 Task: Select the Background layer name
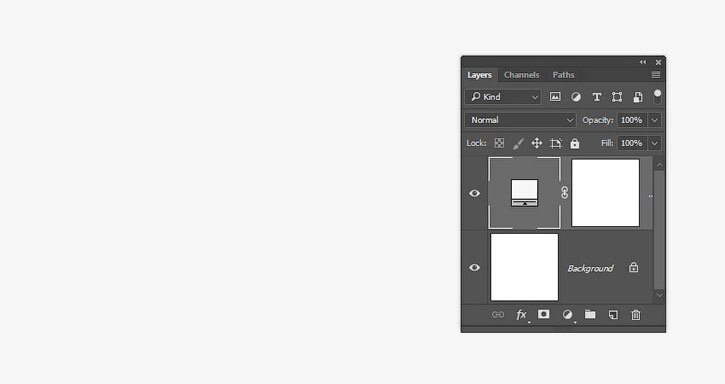point(590,268)
